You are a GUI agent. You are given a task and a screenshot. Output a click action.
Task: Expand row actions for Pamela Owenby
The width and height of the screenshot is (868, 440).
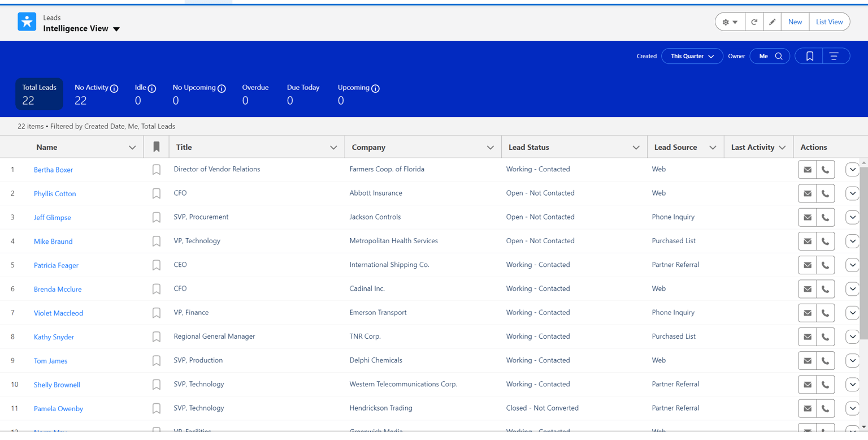point(853,408)
